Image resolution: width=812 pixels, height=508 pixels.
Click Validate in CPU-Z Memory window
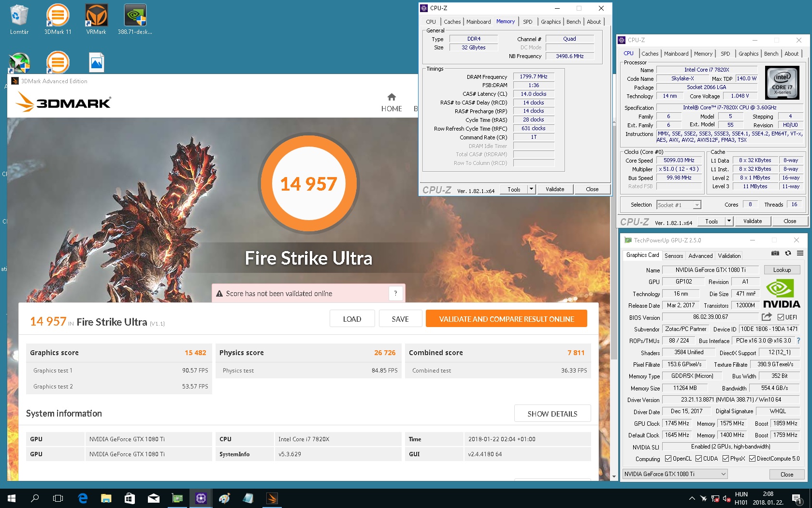[555, 189]
